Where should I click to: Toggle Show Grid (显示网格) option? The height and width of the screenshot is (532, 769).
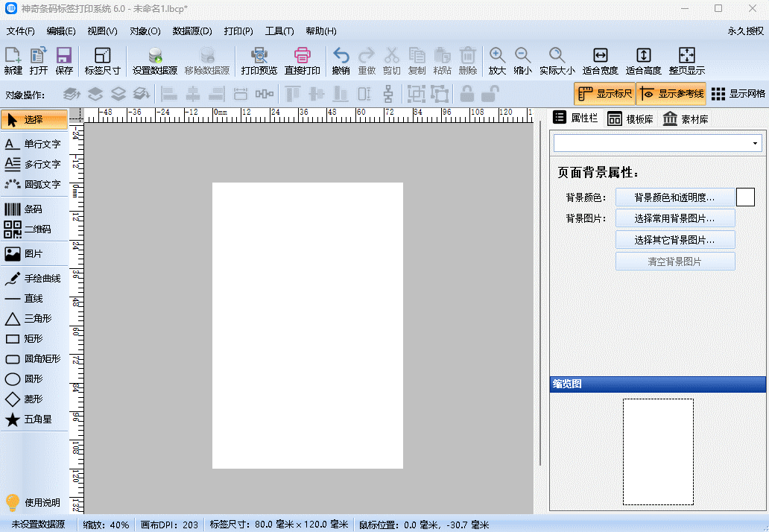pos(738,94)
